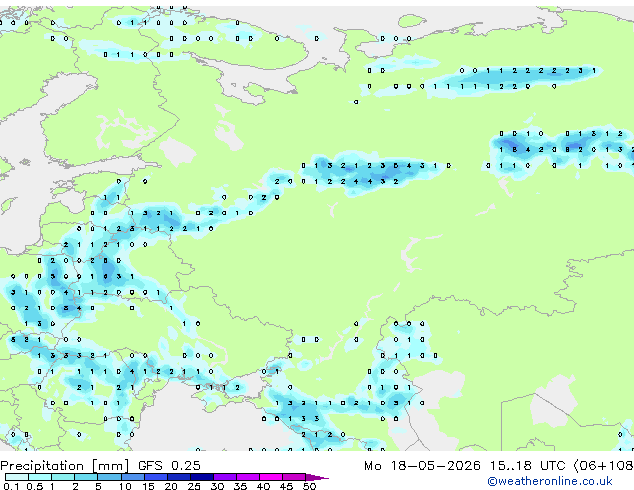The height and width of the screenshot is (490, 634).
Task: Click the "25" legend scale label
Action: (x=194, y=486)
